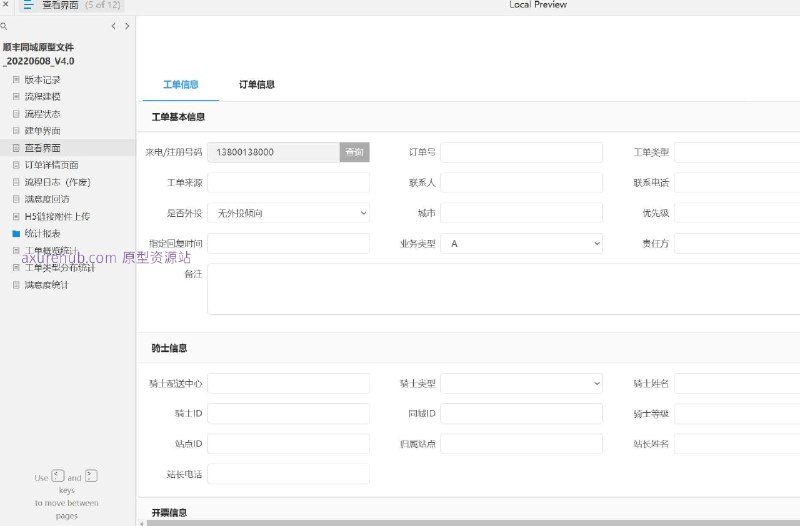Image resolution: width=800 pixels, height=526 pixels.
Task: Click the page icon beside 流程状态
Action: pos(16,114)
